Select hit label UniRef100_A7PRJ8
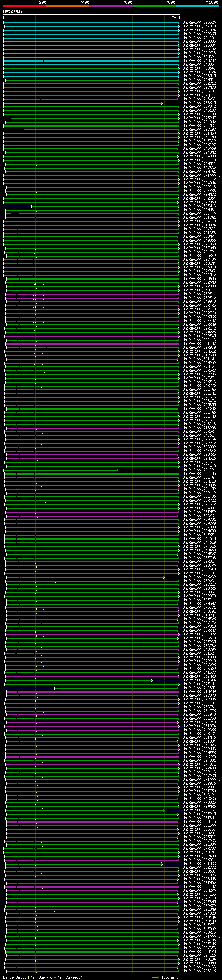The width and height of the screenshot is (222, 980). 199,661
